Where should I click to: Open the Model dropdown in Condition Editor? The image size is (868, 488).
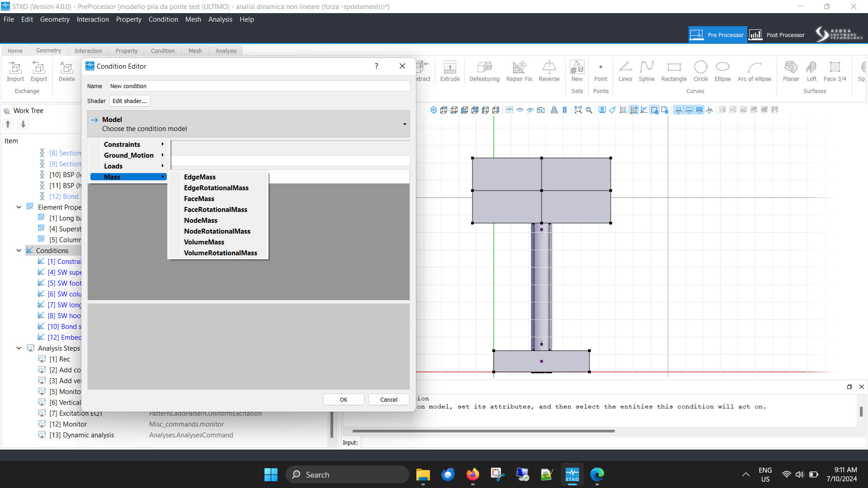point(249,124)
